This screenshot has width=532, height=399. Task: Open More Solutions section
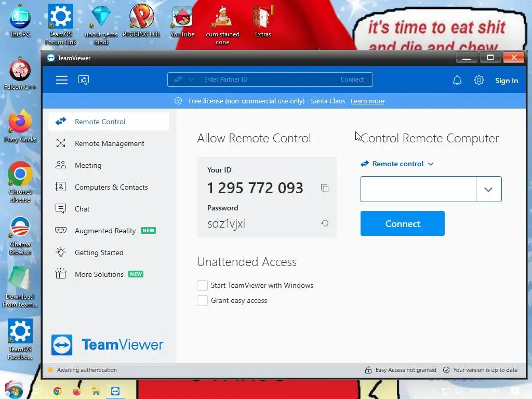pyautogui.click(x=109, y=274)
